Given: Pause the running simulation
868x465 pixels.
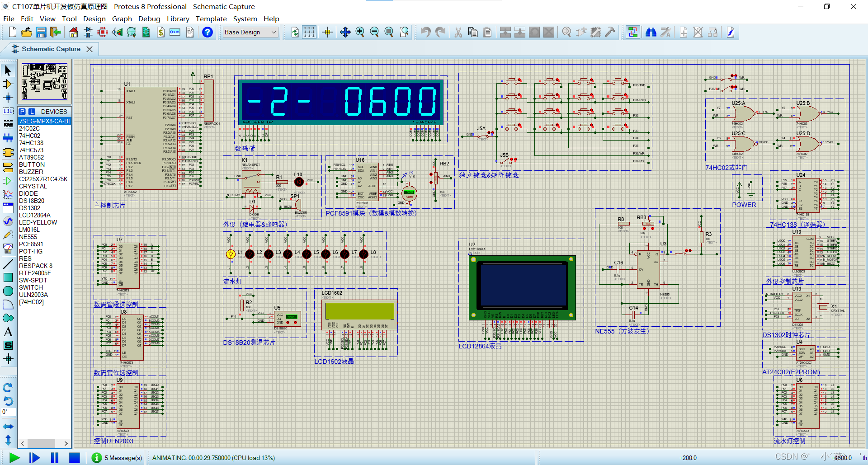Looking at the screenshot, I should 54,458.
